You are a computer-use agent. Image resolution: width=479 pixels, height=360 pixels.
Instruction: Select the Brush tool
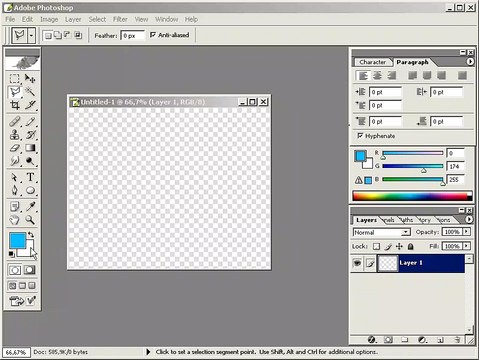tap(30, 121)
